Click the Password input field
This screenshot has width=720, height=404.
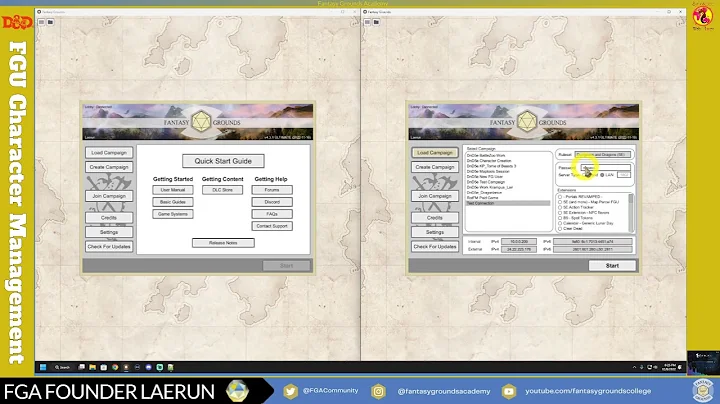click(606, 168)
